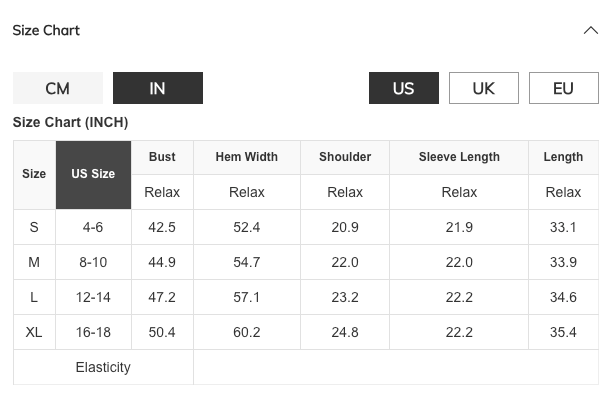Select the Hem Width column header
Viewport: 602px width, 410px height.
(247, 157)
